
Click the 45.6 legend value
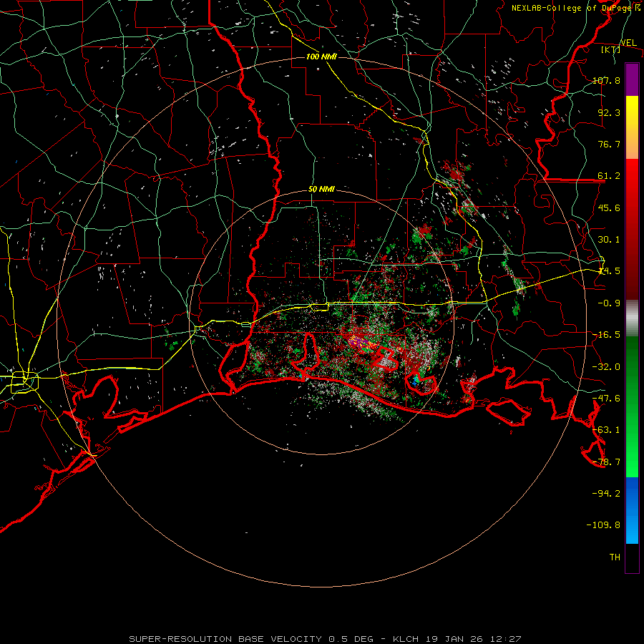[609, 208]
